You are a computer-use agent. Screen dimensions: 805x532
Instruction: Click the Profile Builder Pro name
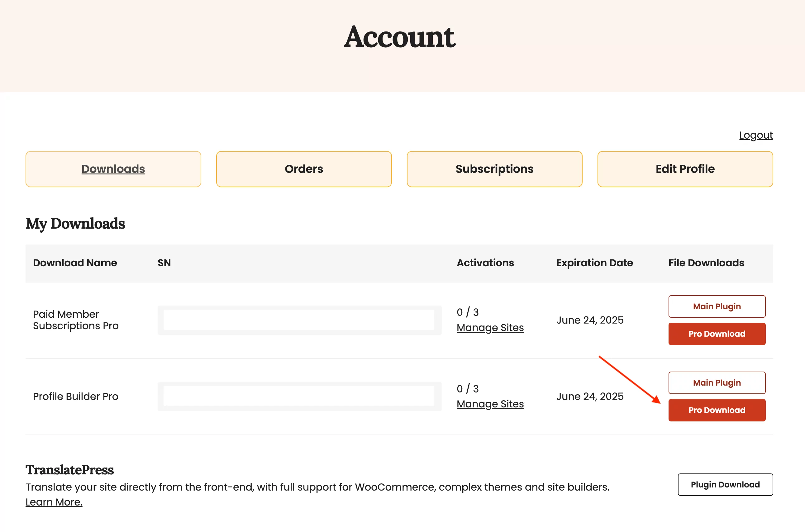[x=76, y=396]
